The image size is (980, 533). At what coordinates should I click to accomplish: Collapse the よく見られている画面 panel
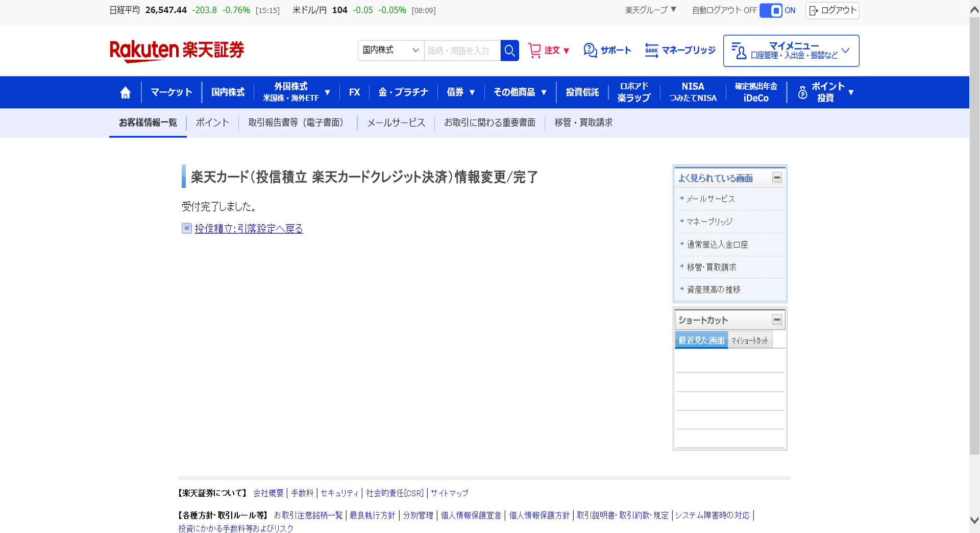point(777,178)
